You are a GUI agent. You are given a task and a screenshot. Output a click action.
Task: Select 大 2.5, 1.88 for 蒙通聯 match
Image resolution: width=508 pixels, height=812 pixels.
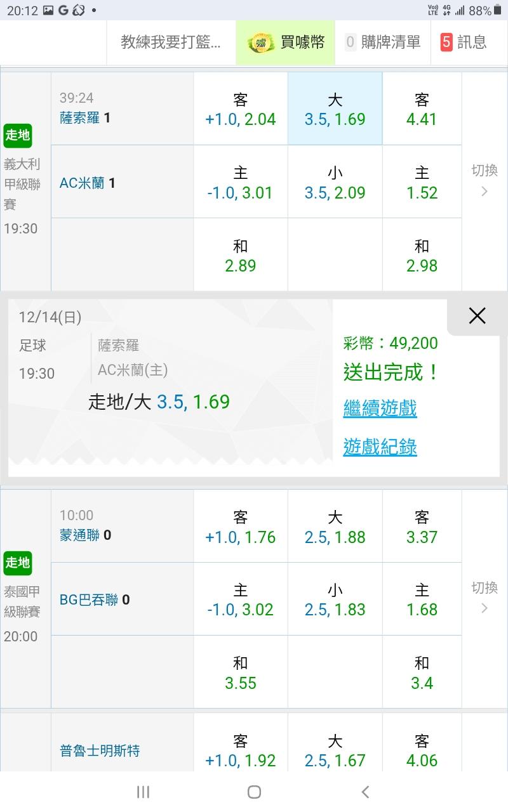tap(335, 527)
